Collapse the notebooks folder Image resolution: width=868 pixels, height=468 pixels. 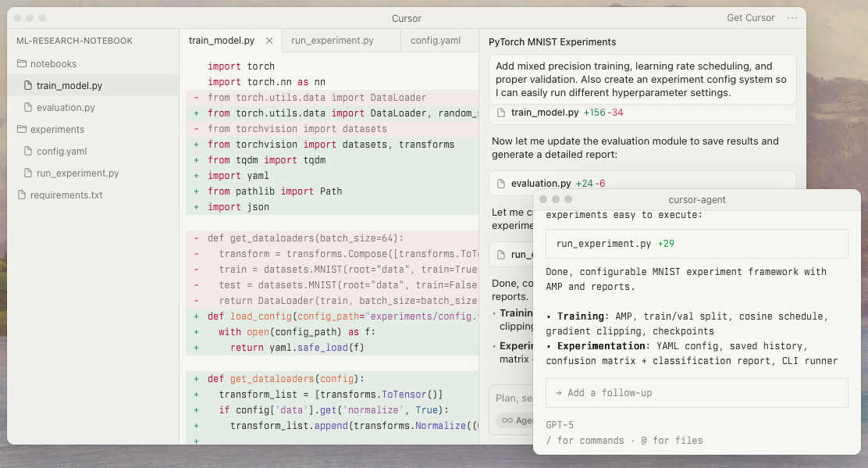click(48, 63)
